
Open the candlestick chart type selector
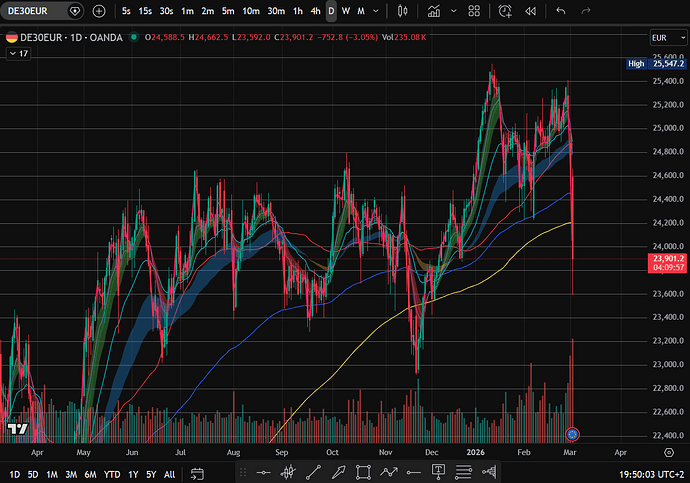pyautogui.click(x=402, y=11)
